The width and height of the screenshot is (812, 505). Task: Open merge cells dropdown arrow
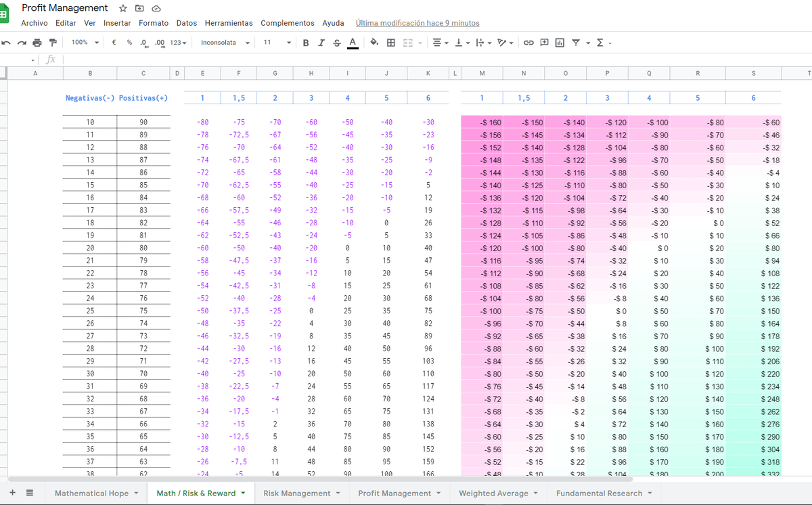(419, 43)
